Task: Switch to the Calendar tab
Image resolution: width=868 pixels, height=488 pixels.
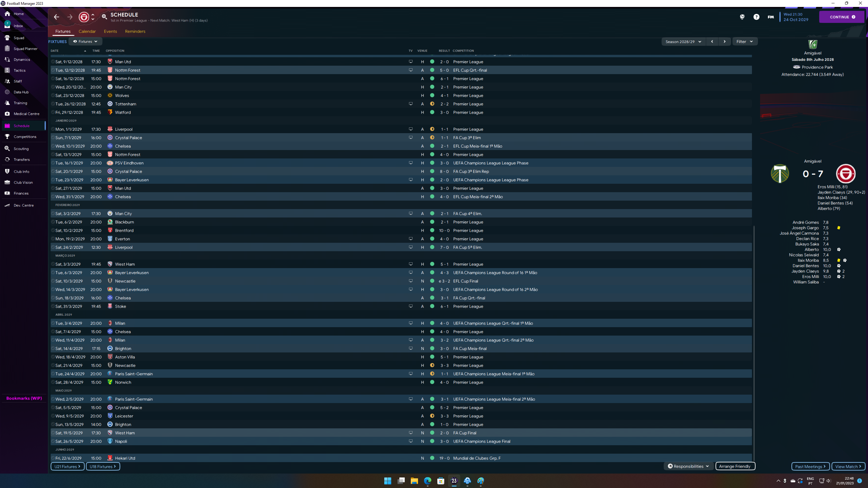Action: pos(87,31)
